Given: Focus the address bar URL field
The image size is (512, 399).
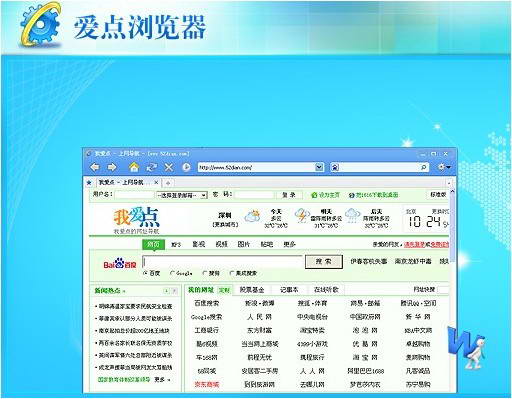Looking at the screenshot, I should coord(256,167).
